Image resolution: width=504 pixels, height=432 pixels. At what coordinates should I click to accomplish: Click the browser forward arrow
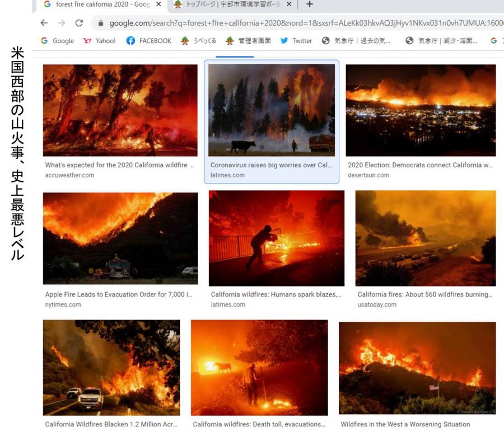[62, 23]
